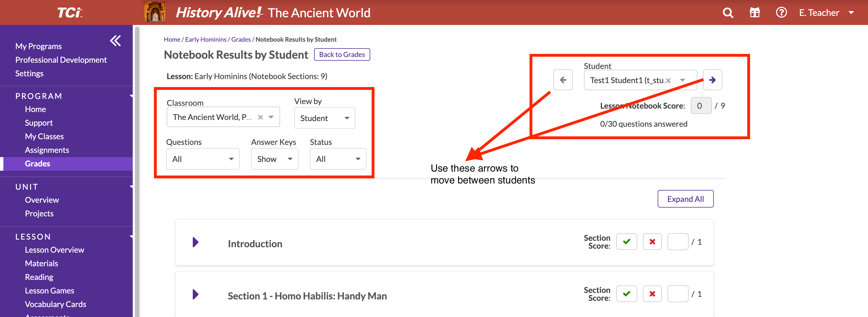
Task: Open the View by Student dropdown
Action: click(324, 118)
